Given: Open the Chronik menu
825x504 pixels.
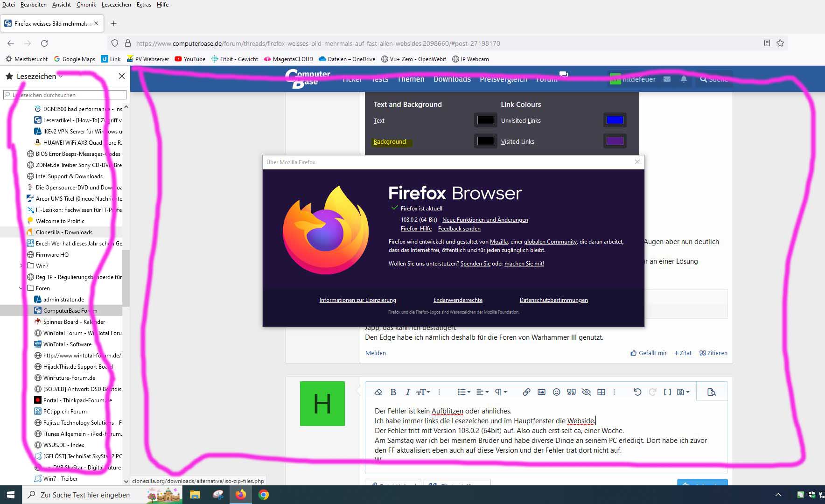Looking at the screenshot, I should (x=86, y=5).
